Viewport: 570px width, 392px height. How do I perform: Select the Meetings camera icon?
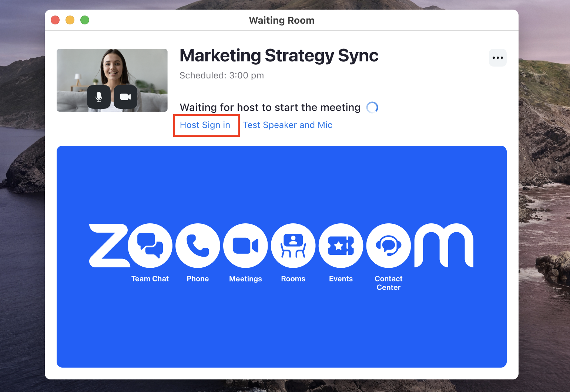tap(245, 246)
